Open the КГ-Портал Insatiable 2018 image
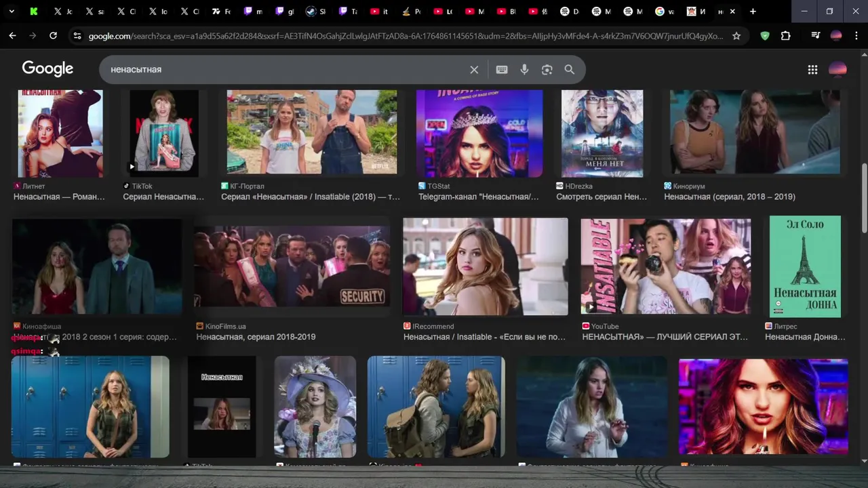This screenshot has height=488, width=868. coord(311,131)
